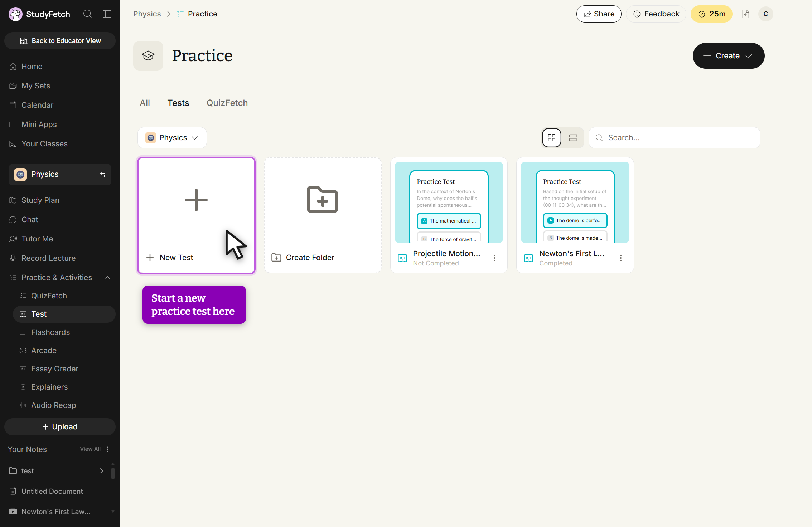
Task: Select Test in the sidebar
Action: pos(64,314)
